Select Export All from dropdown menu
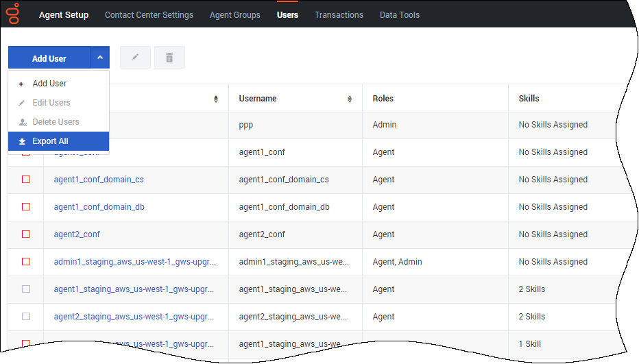This screenshot has width=639, height=364. (50, 141)
